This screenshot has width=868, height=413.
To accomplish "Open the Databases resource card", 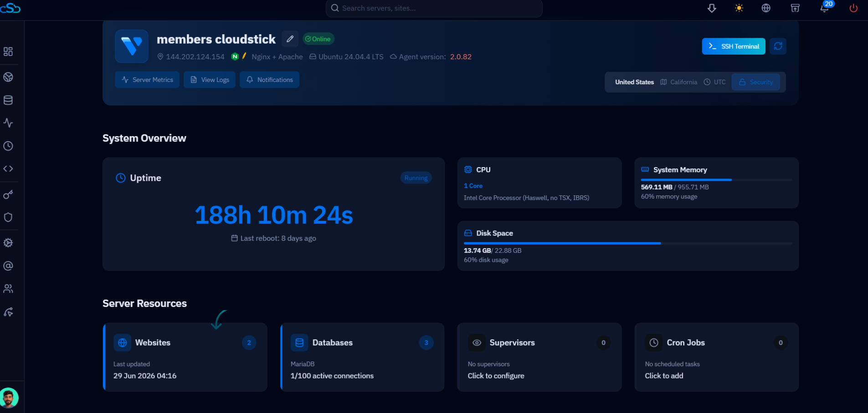I will point(362,357).
